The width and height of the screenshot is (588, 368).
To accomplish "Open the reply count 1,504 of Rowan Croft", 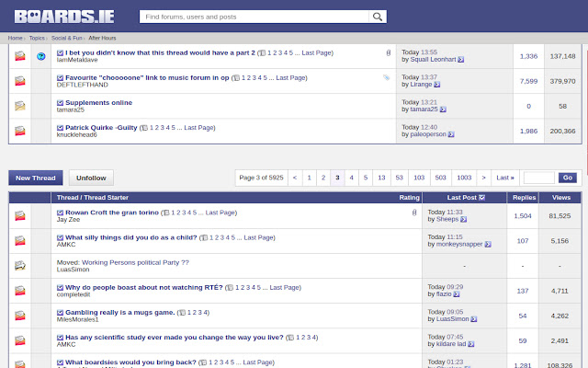I will tap(523, 216).
